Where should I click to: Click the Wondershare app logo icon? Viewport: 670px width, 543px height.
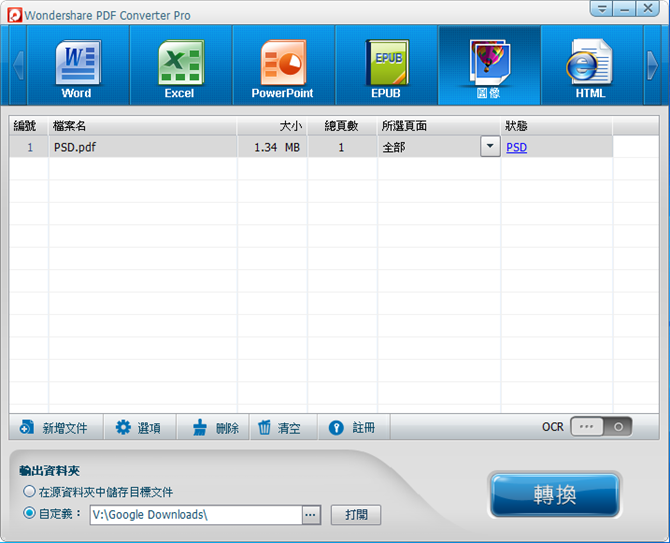15,15
